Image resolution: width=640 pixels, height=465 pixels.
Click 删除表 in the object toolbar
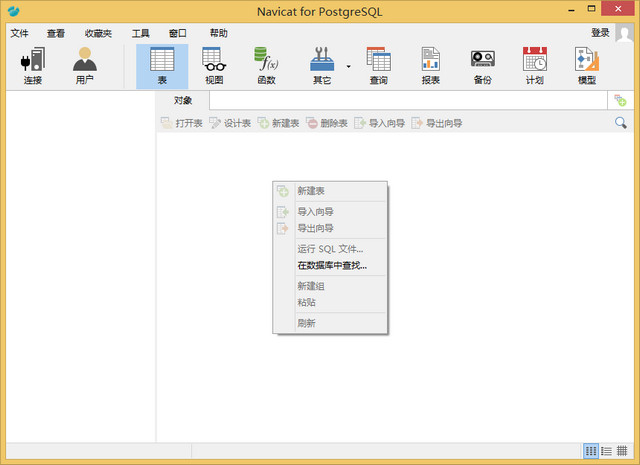tap(327, 123)
